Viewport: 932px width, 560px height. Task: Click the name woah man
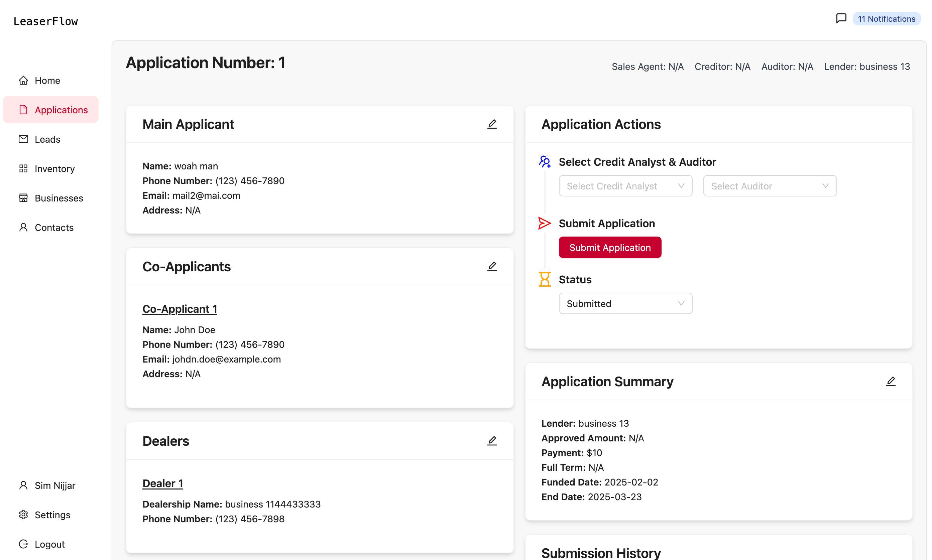196,166
